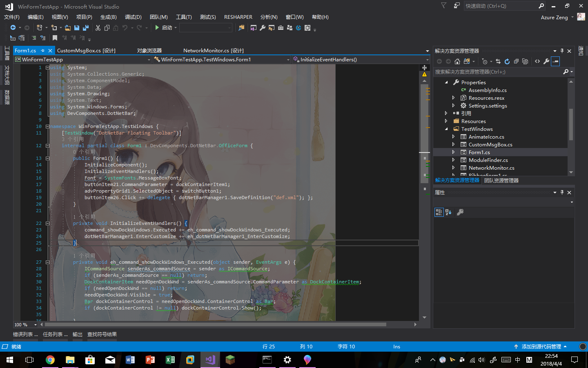Toggle auto-hide pin of Solution Explorer panel
This screenshot has width=588, height=368.
562,51
